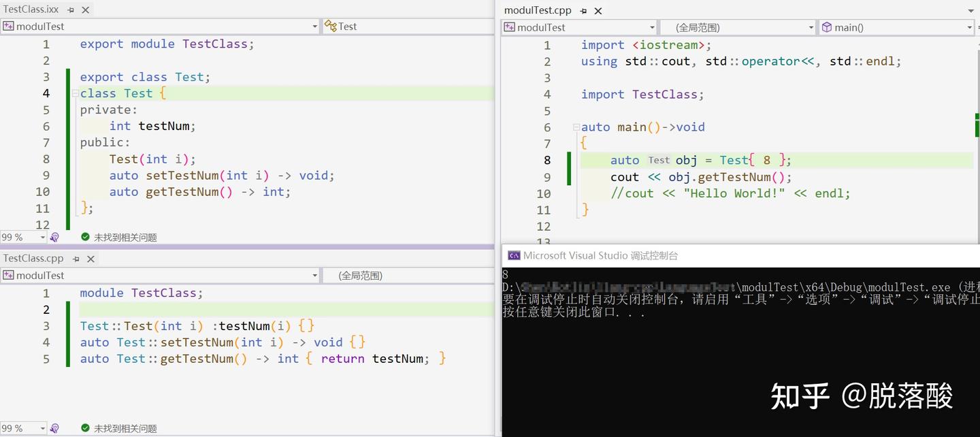This screenshot has height=437, width=980.
Task: Click '按任意键关闭此窗口' console message
Action: click(x=574, y=312)
